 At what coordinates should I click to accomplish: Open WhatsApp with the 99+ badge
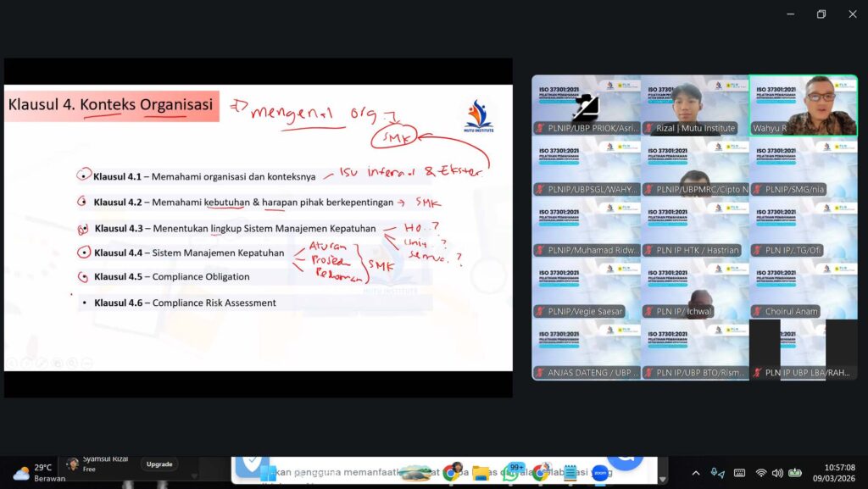[510, 472]
